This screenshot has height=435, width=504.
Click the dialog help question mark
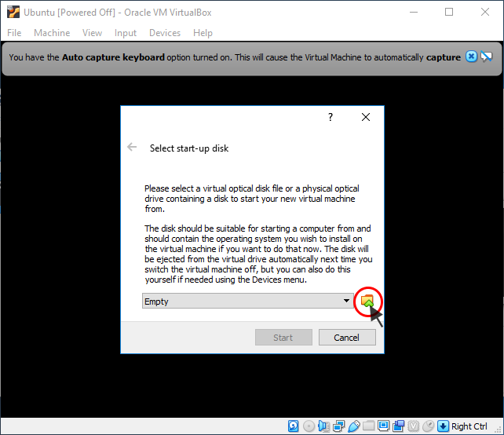click(330, 117)
